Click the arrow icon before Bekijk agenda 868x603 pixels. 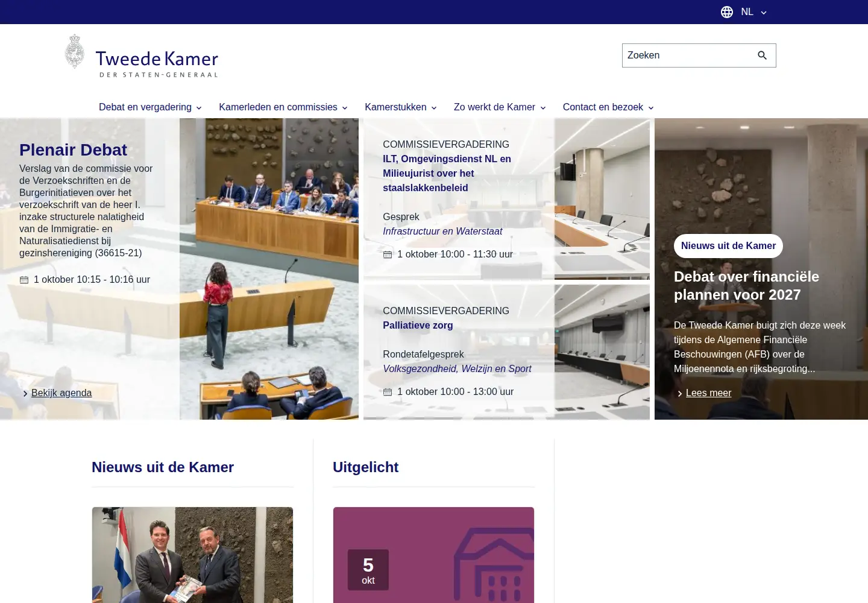point(25,394)
